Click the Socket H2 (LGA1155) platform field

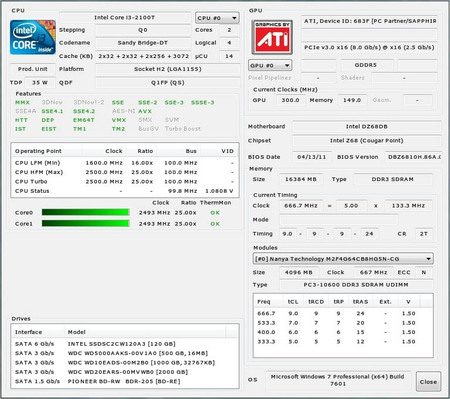click(168, 69)
